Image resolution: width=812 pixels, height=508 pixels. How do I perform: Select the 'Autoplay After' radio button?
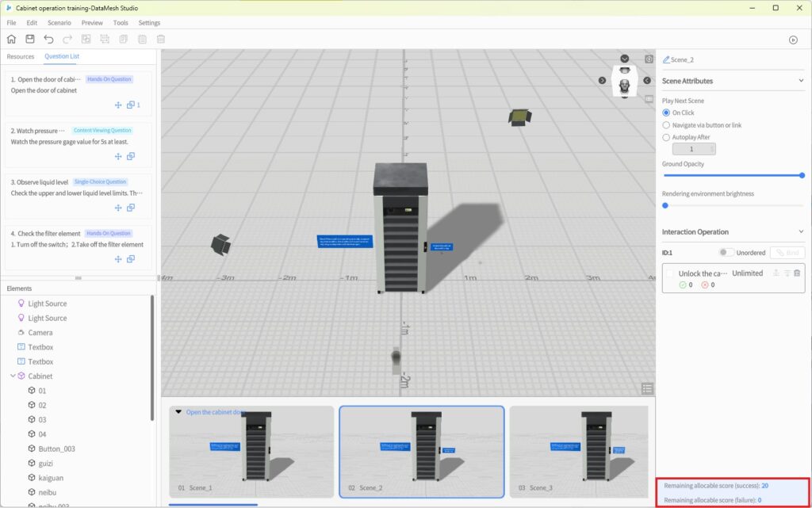click(x=666, y=137)
